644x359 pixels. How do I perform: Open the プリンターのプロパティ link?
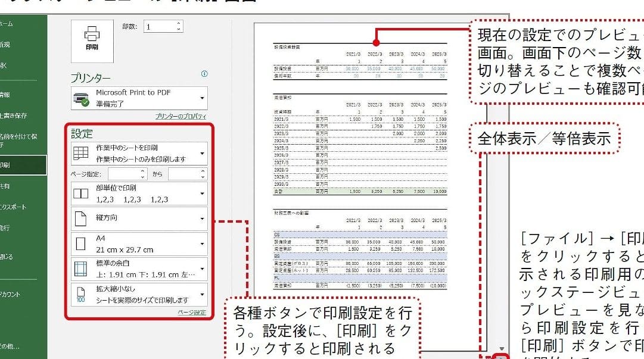[181, 117]
